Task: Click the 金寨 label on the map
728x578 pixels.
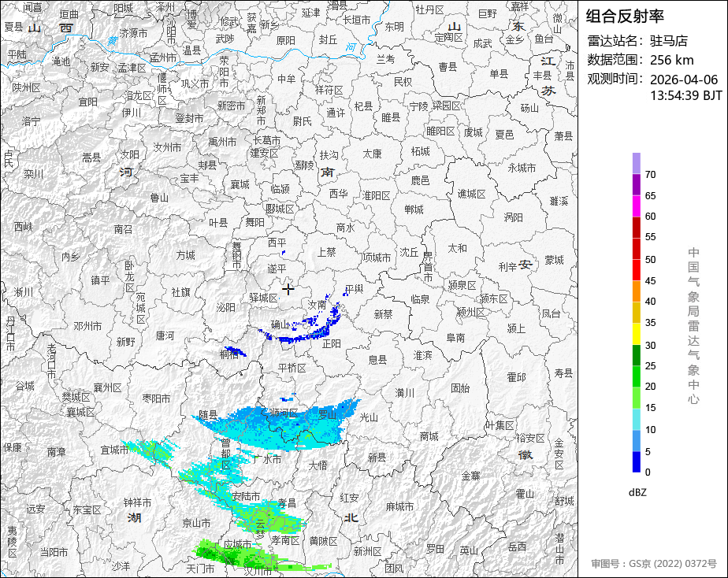Action: [470, 476]
